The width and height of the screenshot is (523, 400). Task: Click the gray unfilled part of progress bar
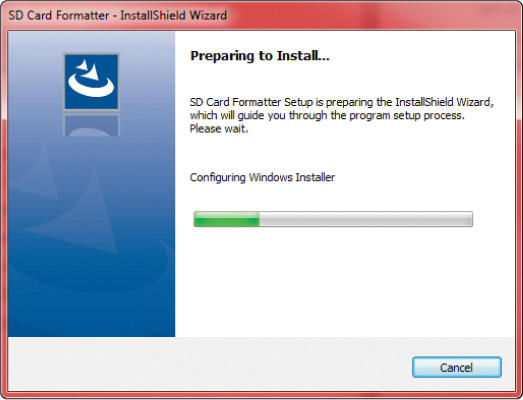pos(366,219)
